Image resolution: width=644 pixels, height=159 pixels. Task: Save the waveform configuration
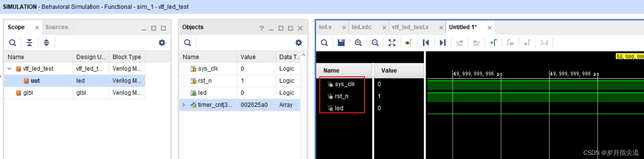pos(341,42)
